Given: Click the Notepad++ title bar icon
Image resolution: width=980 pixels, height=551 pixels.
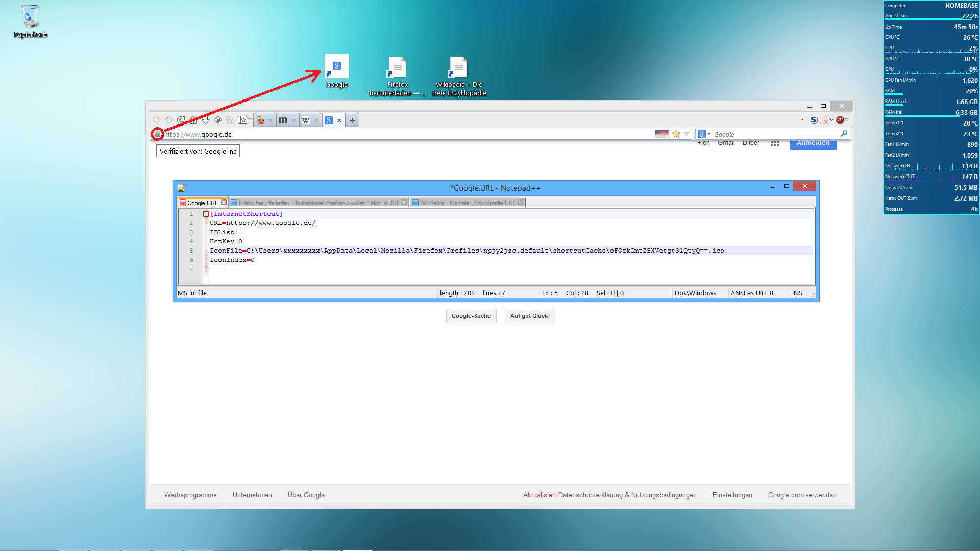Looking at the screenshot, I should tap(182, 188).
